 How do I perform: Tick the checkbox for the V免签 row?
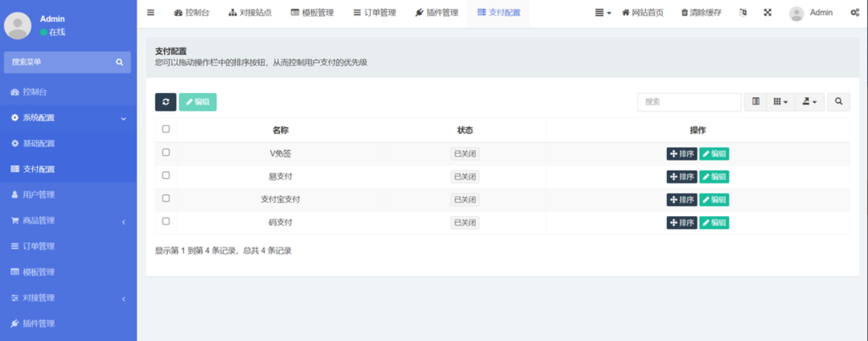click(x=166, y=153)
